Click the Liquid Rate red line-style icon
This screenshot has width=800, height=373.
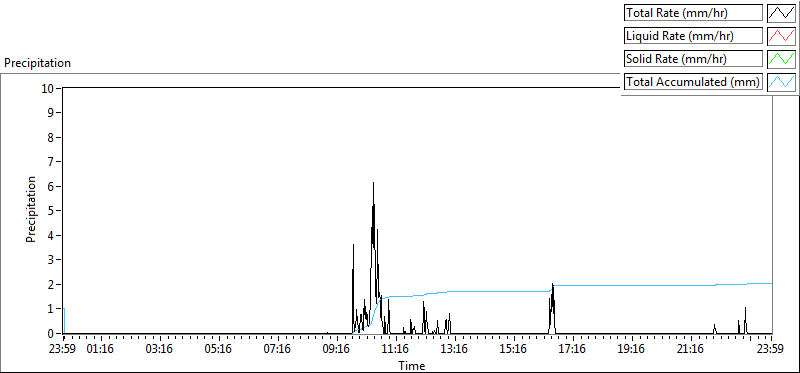click(781, 36)
